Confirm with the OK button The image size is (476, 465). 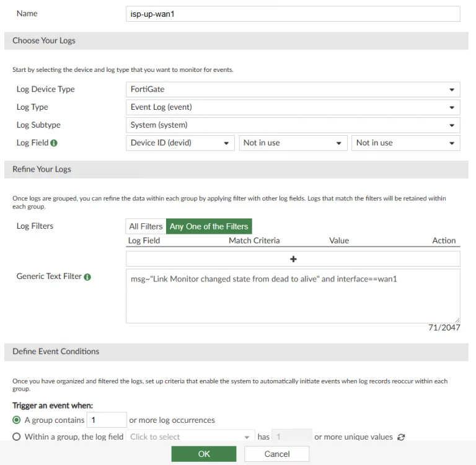click(204, 454)
